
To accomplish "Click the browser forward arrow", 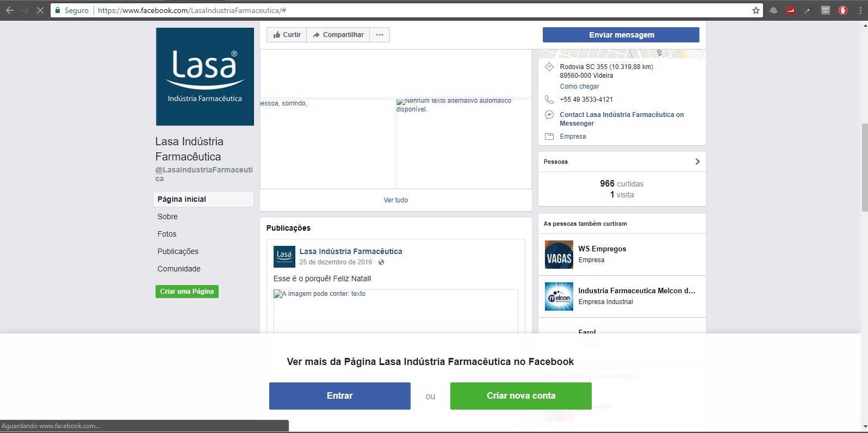I will [25, 10].
